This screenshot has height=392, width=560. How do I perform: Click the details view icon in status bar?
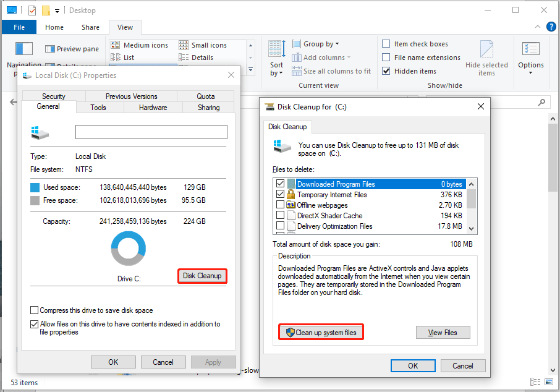coord(535,382)
